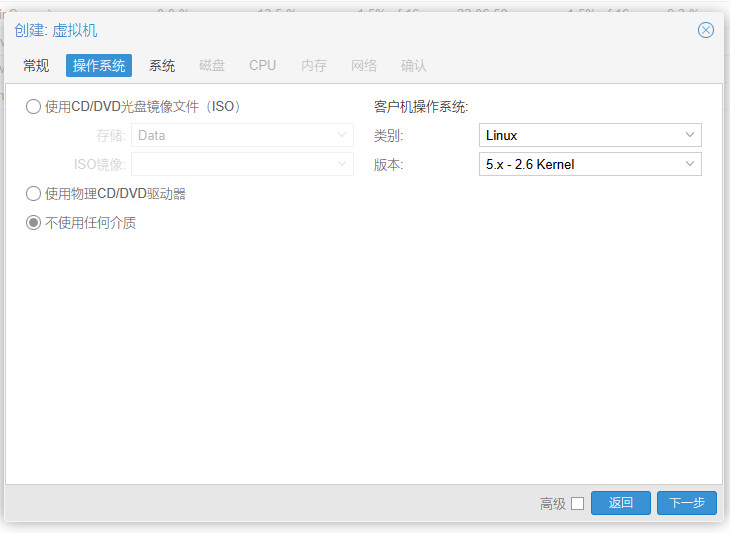Select the use ISO image file radio option

(34, 107)
